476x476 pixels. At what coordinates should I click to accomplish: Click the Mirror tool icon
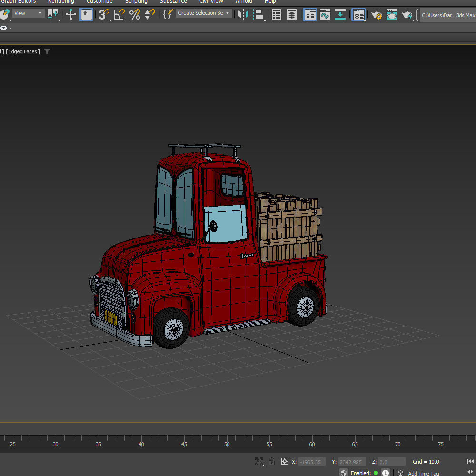pos(243,14)
